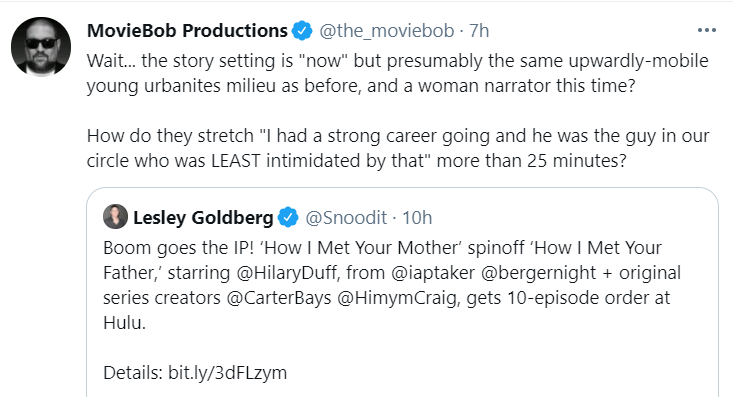The width and height of the screenshot is (733, 397).
Task: Click the main tweet text beginning 'Wait...'
Action: [398, 73]
